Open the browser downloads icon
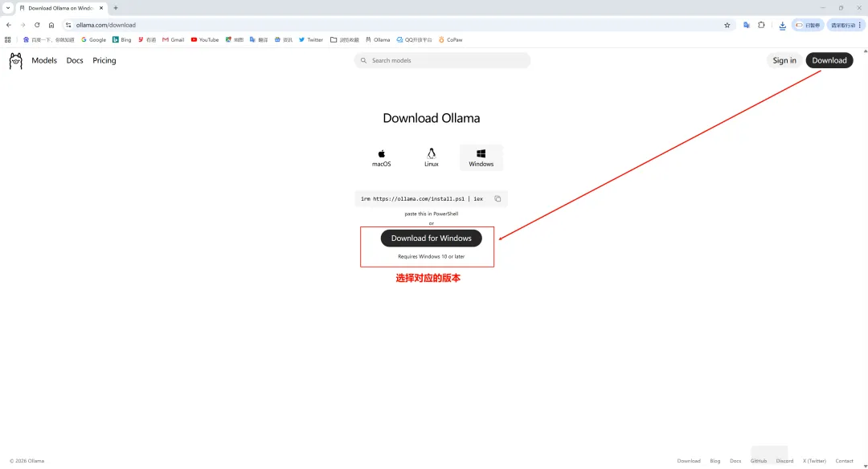The height and width of the screenshot is (469, 868). [x=782, y=26]
